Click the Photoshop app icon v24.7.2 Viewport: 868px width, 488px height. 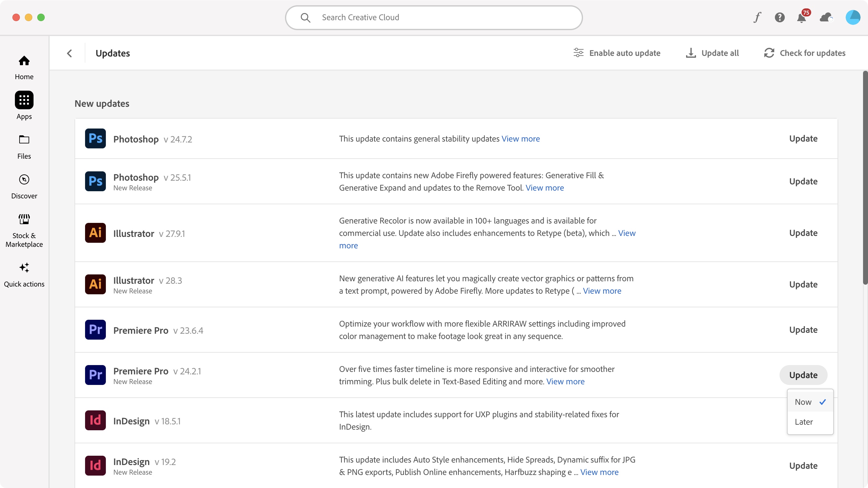pos(95,138)
